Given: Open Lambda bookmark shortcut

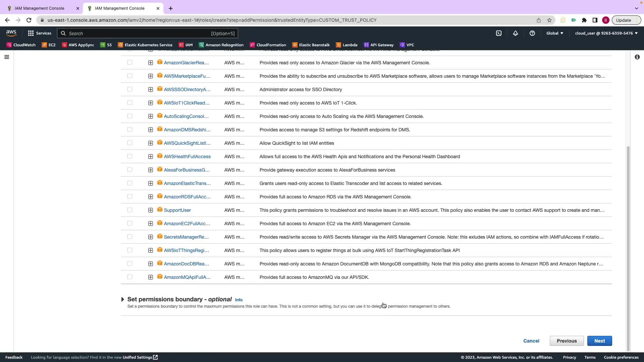Looking at the screenshot, I should (346, 45).
